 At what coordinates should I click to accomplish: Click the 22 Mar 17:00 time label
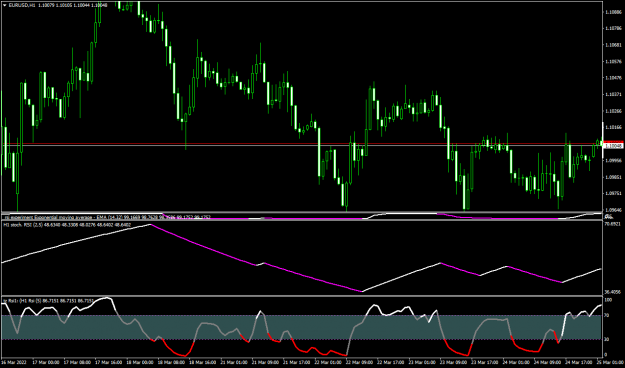(x=390, y=362)
